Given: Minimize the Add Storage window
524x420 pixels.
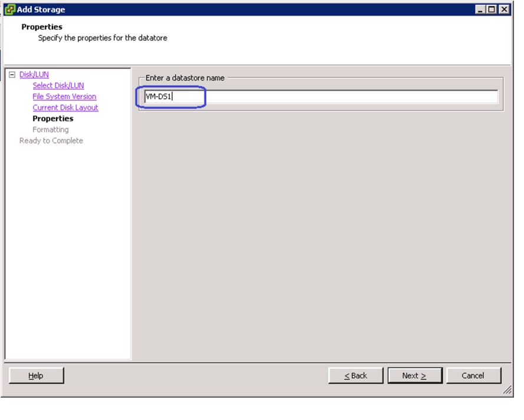Looking at the screenshot, I should click(x=480, y=9).
